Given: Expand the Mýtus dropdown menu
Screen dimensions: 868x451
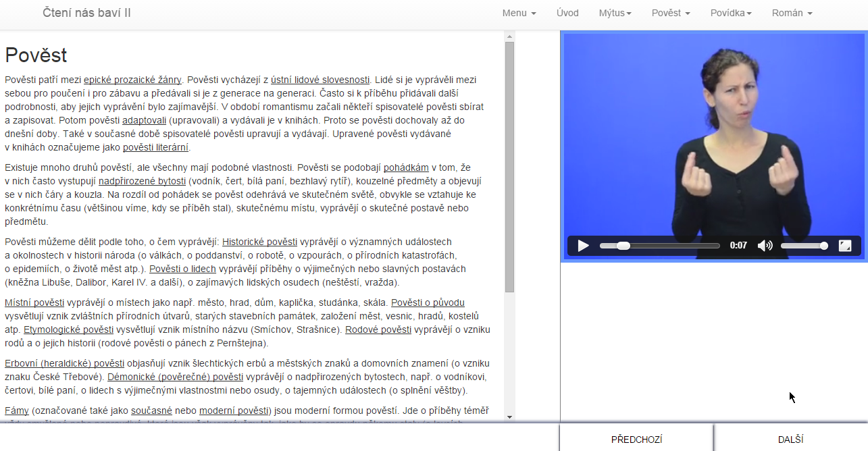Looking at the screenshot, I should (x=615, y=14).
